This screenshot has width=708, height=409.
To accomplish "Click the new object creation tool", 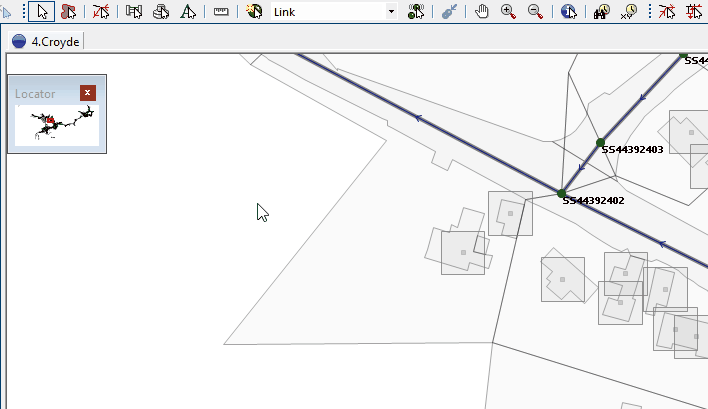I will (254, 12).
